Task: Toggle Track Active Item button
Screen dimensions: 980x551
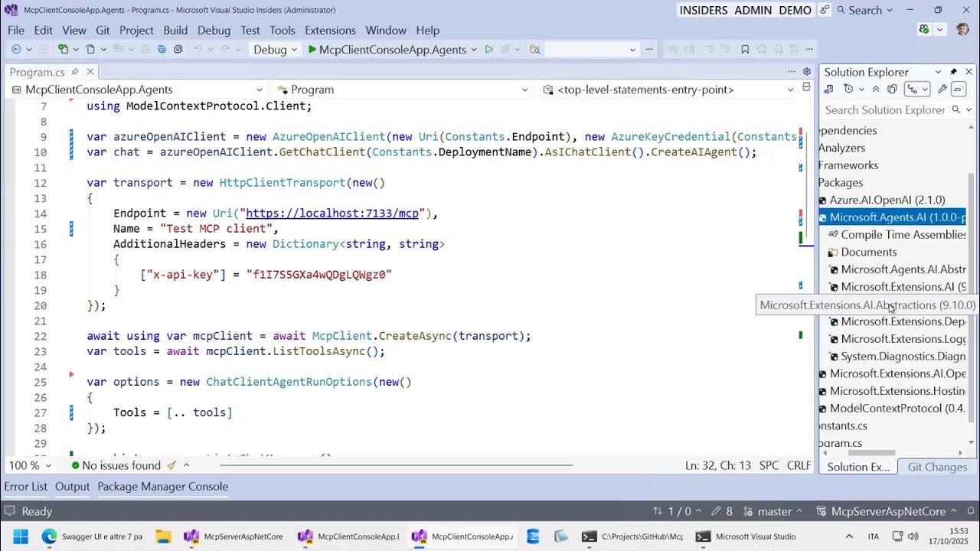Action: (x=912, y=90)
